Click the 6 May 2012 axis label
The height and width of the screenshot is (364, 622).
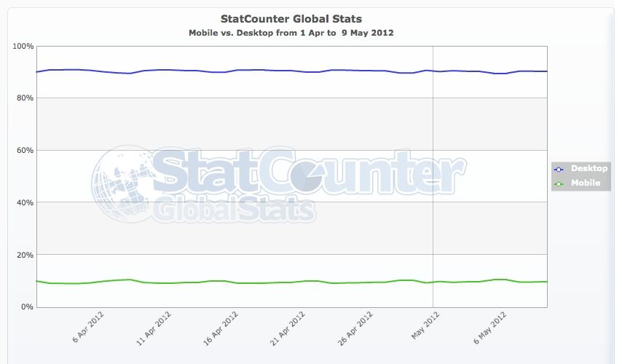[x=489, y=329]
